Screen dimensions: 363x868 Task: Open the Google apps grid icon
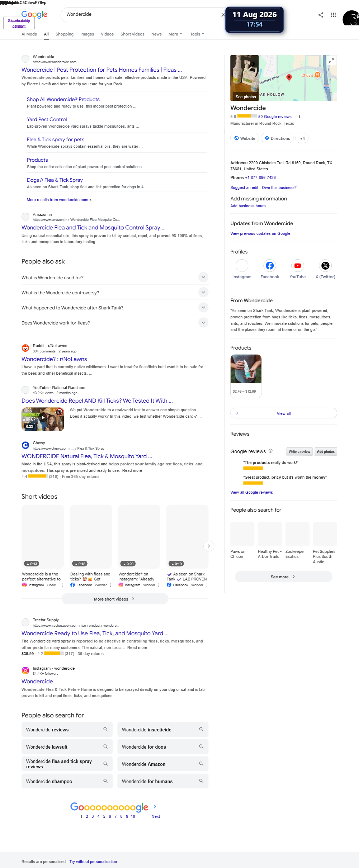point(333,15)
